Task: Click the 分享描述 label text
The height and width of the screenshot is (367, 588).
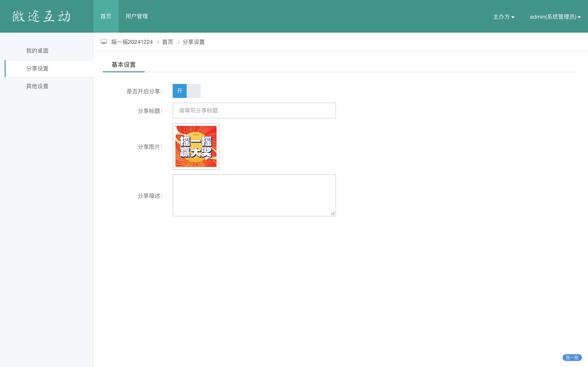Action: tap(150, 196)
